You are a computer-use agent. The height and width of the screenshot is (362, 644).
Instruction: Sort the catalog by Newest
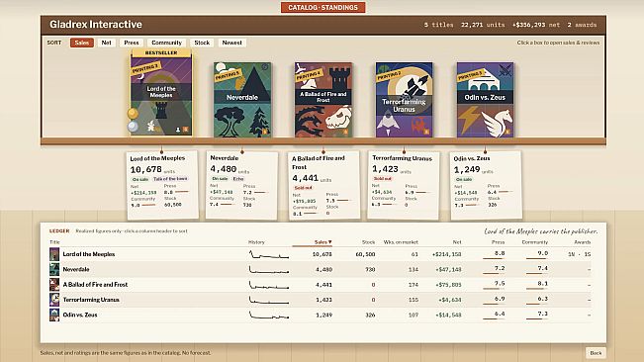(x=232, y=43)
